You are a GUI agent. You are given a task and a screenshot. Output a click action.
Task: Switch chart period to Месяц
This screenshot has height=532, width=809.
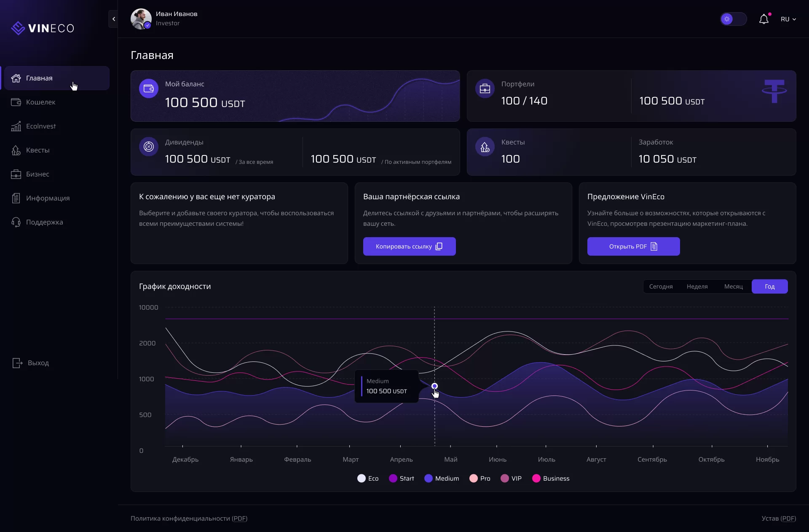click(733, 286)
